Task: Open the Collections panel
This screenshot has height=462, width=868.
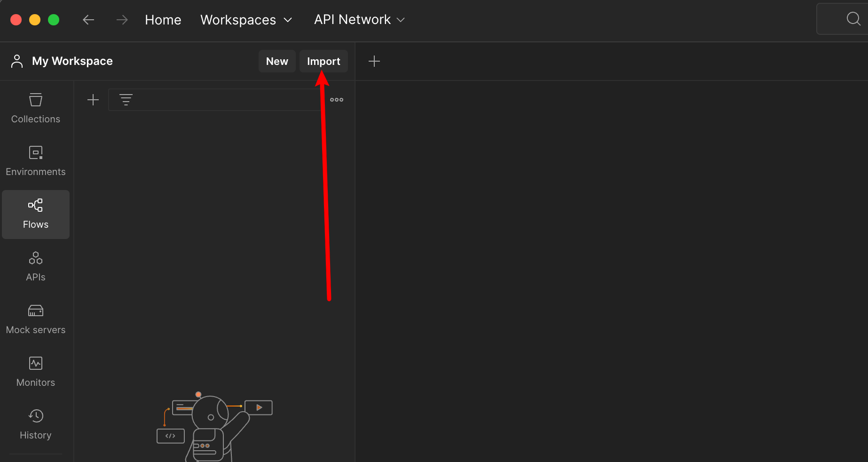Action: (x=35, y=108)
